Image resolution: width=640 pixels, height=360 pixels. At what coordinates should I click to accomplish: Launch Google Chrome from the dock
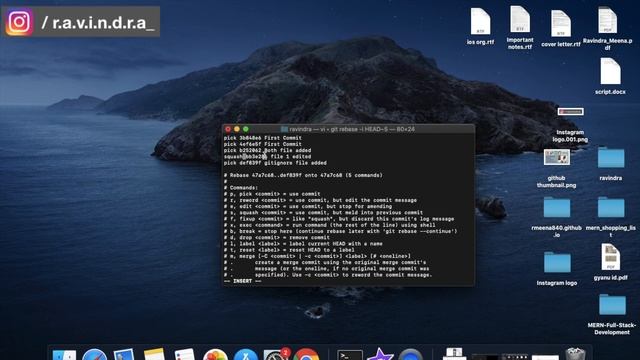point(306,354)
